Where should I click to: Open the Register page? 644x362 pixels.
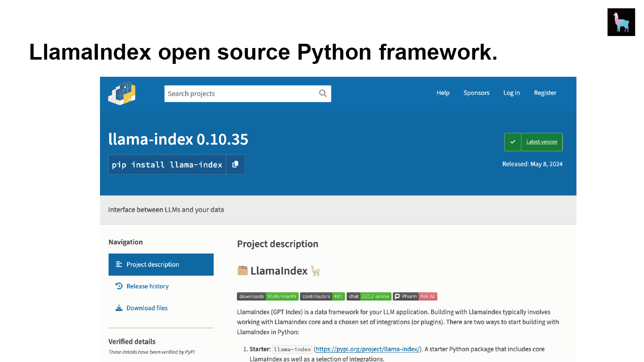pyautogui.click(x=545, y=93)
